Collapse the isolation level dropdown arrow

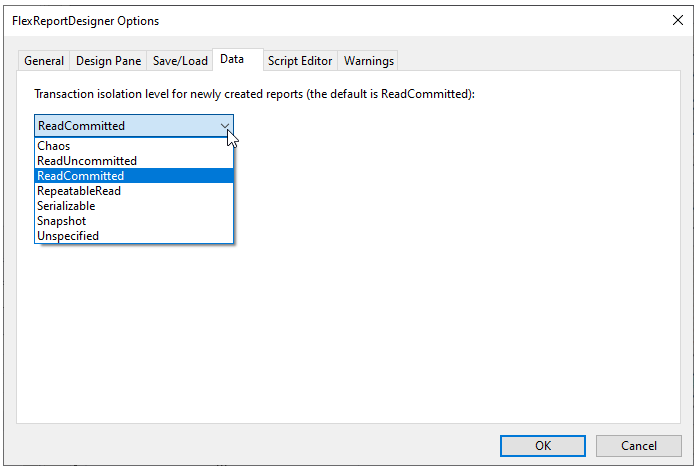[224, 126]
